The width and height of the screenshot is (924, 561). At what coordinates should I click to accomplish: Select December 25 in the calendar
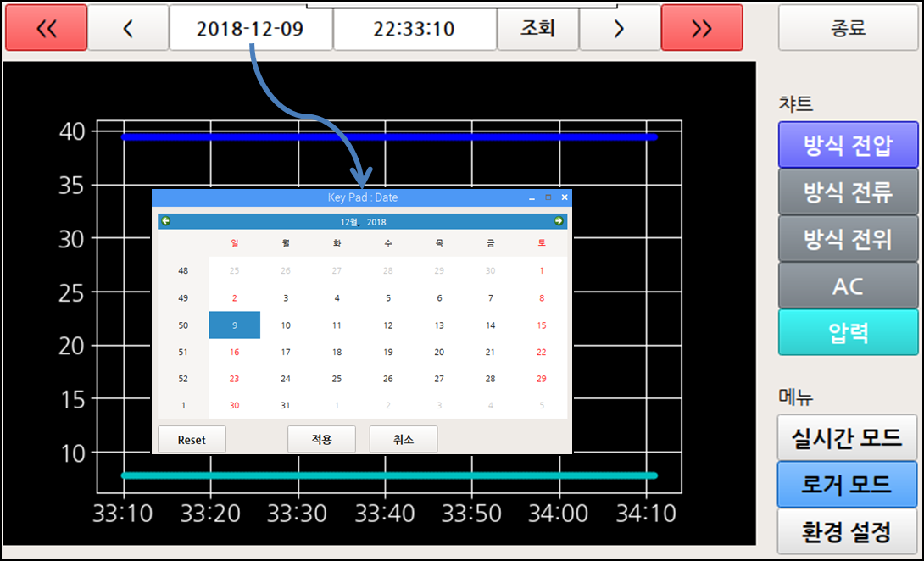pos(337,378)
